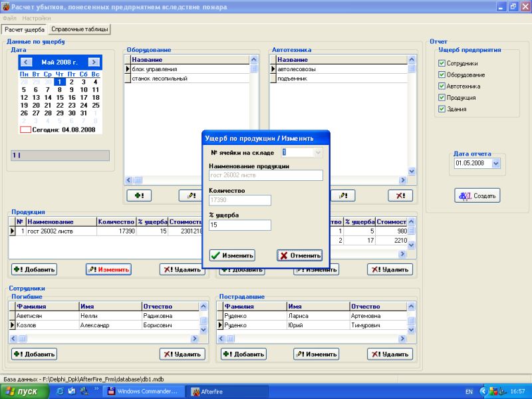
Task: Expand the № ячейки на складе dropdown
Action: click(x=317, y=152)
